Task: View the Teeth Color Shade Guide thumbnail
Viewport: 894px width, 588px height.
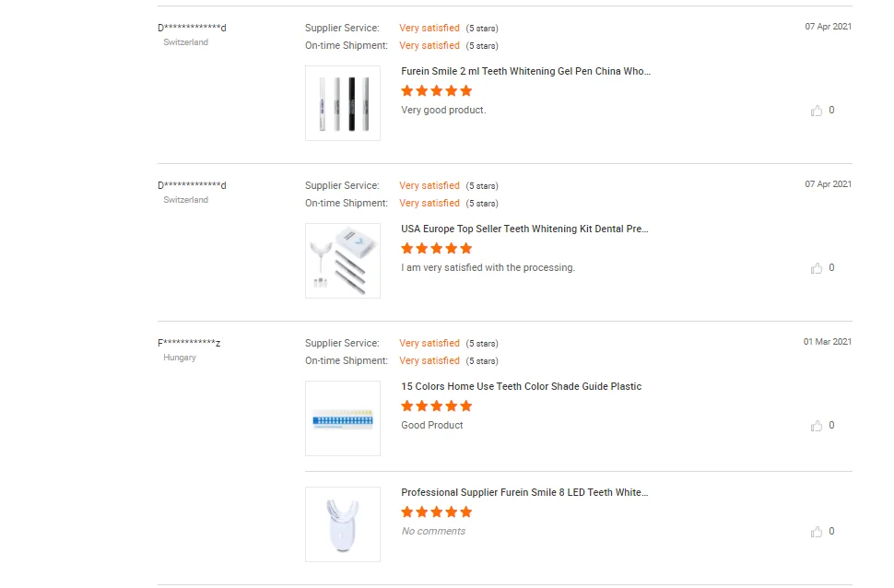Action: pyautogui.click(x=343, y=418)
